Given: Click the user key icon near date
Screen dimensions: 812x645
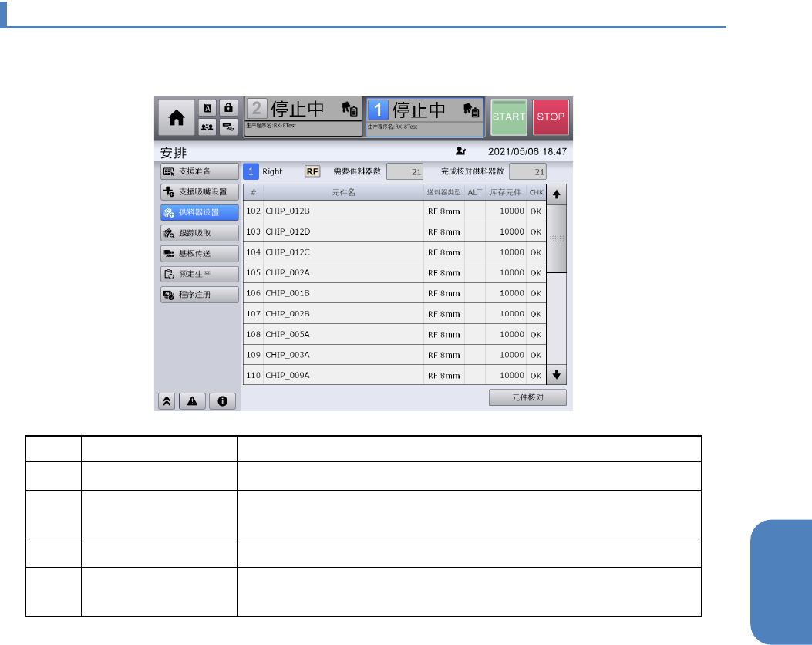Looking at the screenshot, I should 460,151.
